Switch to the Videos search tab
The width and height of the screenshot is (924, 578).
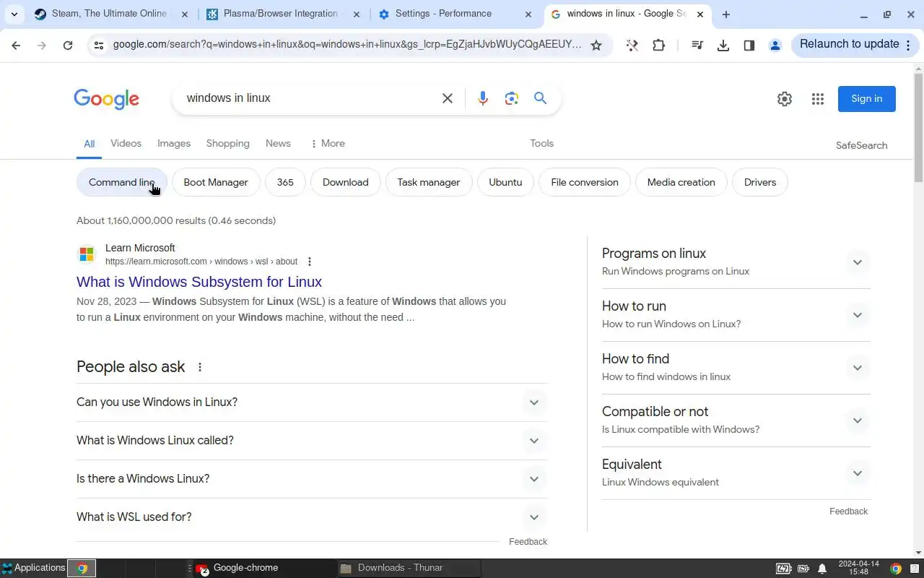tap(126, 144)
